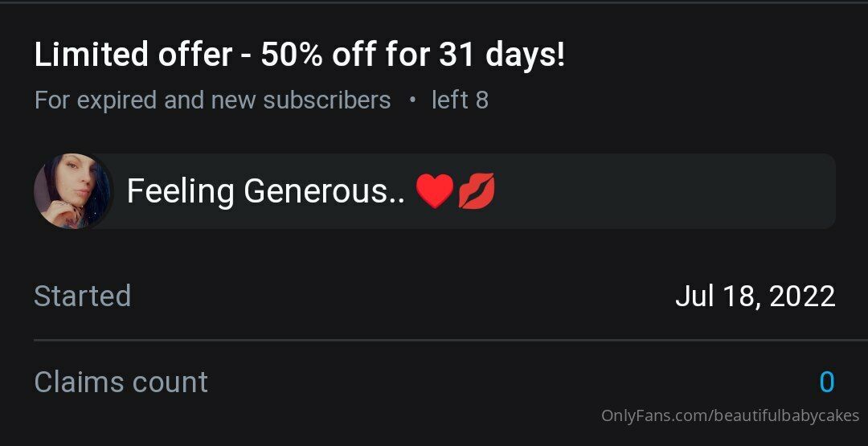Click "For expired and new subscribers" text

[x=212, y=100]
